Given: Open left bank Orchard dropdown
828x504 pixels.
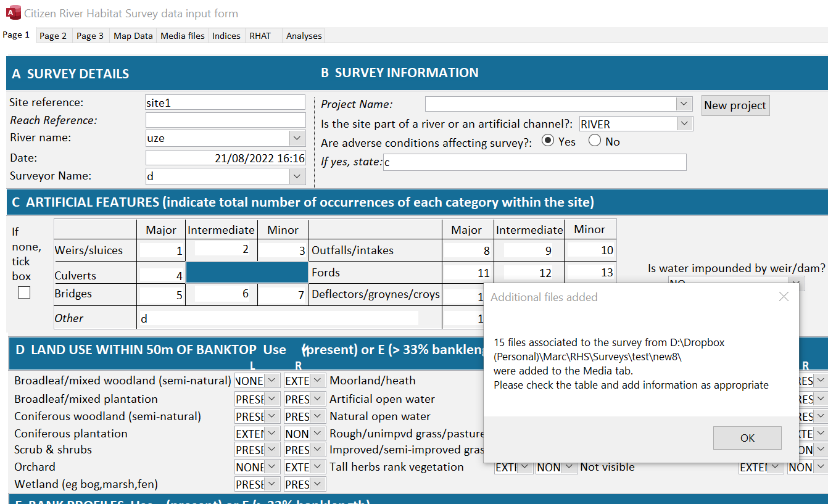Looking at the screenshot, I should pyautogui.click(x=272, y=467).
